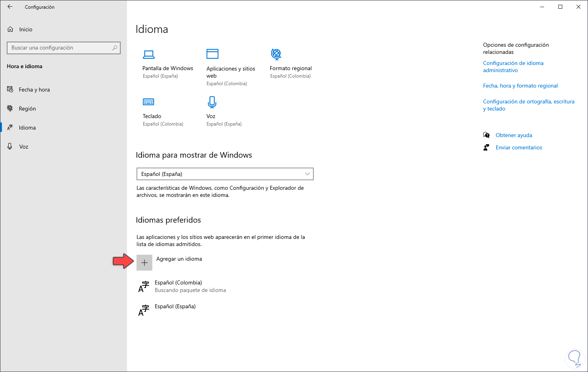Click the Voz microphone sidebar icon
Image resolution: width=588 pixels, height=372 pixels.
point(10,147)
